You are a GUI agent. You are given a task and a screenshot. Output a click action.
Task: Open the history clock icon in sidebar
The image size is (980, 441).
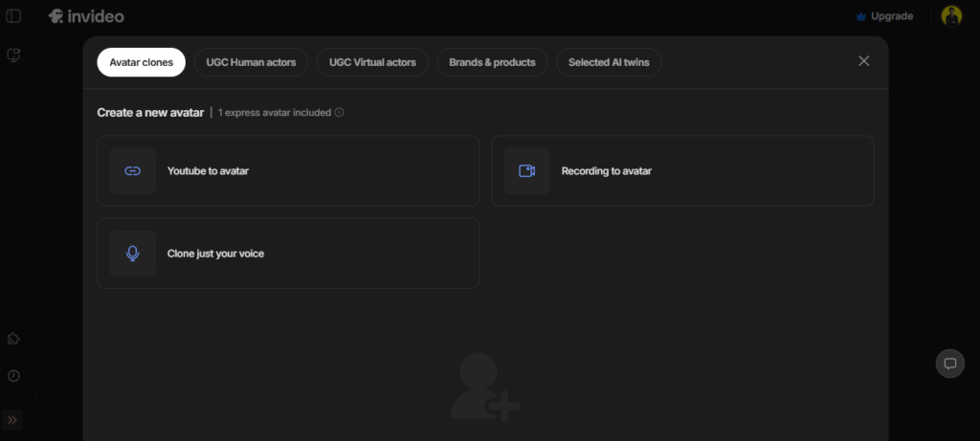coord(13,376)
